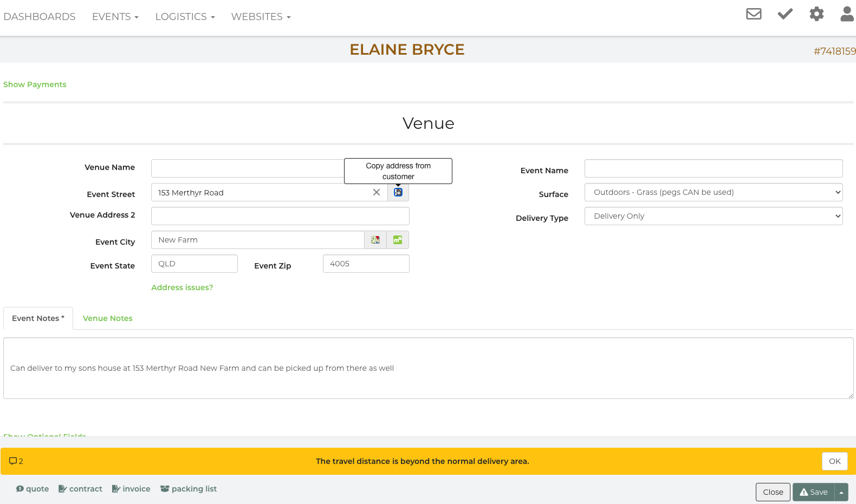
Task: Open the packing list document
Action: (189, 489)
